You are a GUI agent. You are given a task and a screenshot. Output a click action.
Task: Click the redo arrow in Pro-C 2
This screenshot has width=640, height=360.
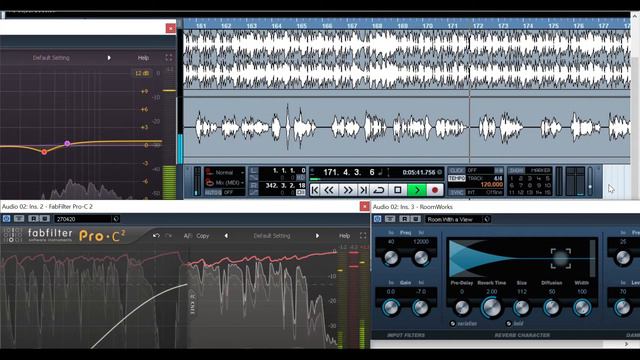click(169, 236)
